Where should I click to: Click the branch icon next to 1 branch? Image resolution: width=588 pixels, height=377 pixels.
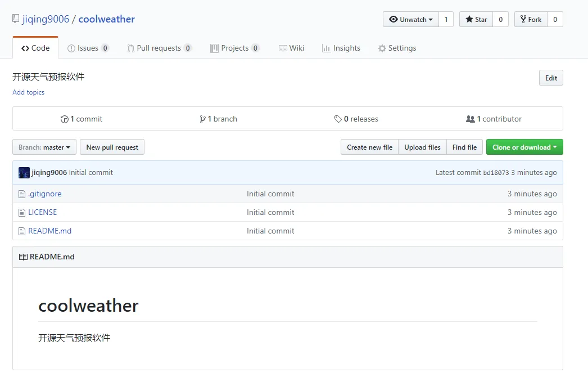point(202,119)
